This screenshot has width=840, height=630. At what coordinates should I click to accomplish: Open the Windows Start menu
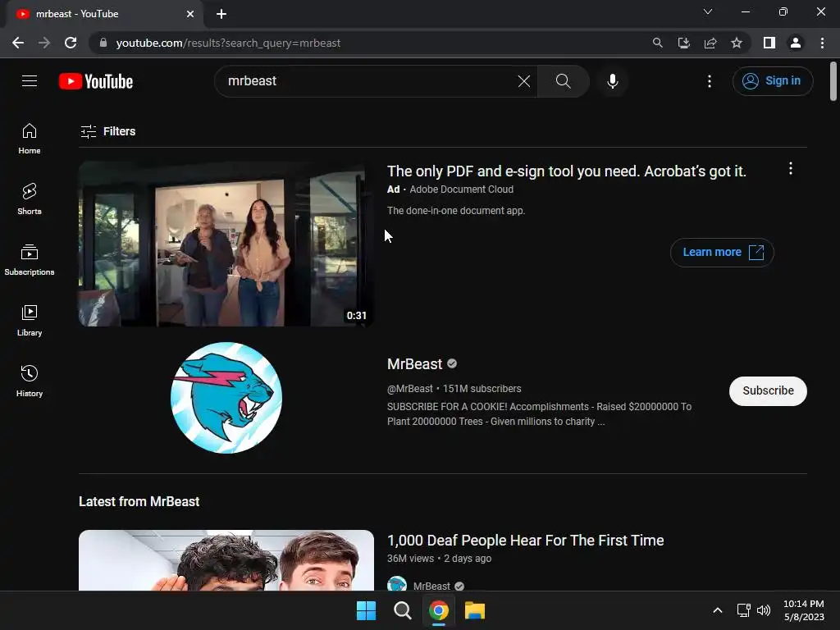[367, 610]
